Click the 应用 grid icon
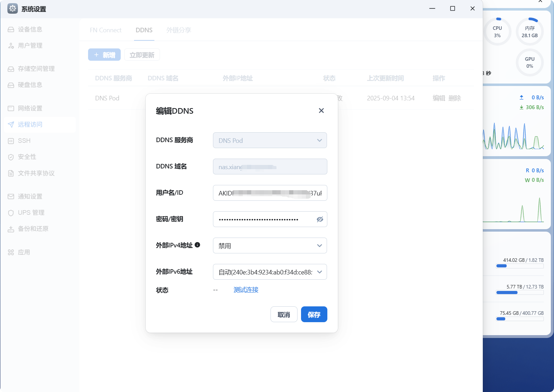Image resolution: width=554 pixels, height=392 pixels. (x=11, y=252)
